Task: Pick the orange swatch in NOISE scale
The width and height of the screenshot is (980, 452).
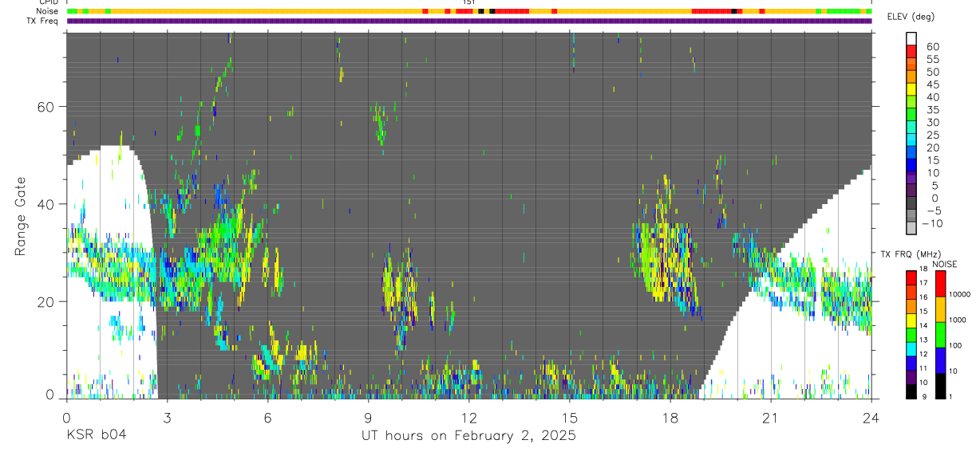Action: pos(941,309)
